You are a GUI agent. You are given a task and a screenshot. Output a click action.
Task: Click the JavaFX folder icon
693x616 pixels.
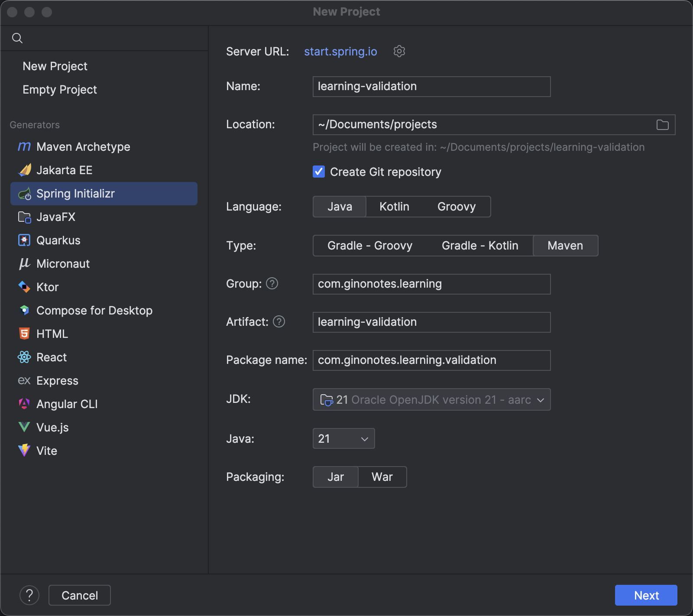point(25,217)
